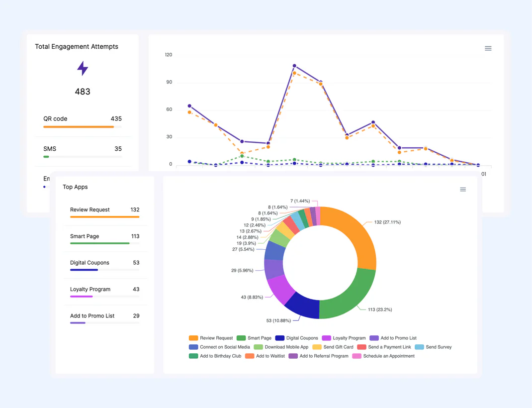The image size is (532, 408).
Task: Click Download Mobile App legend icon
Action: click(258, 347)
